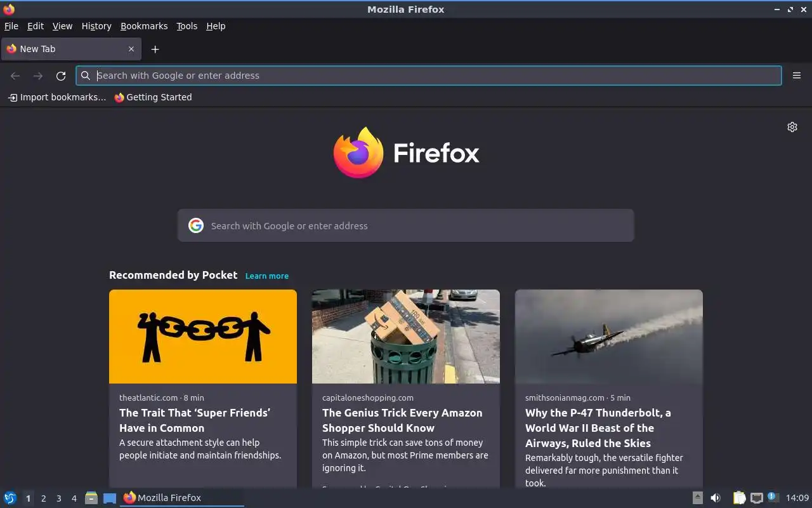
Task: Switch to workspace 2
Action: tap(43, 498)
